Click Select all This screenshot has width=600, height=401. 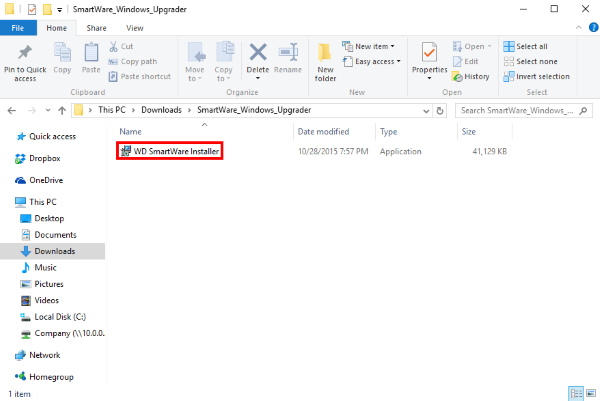click(x=525, y=46)
